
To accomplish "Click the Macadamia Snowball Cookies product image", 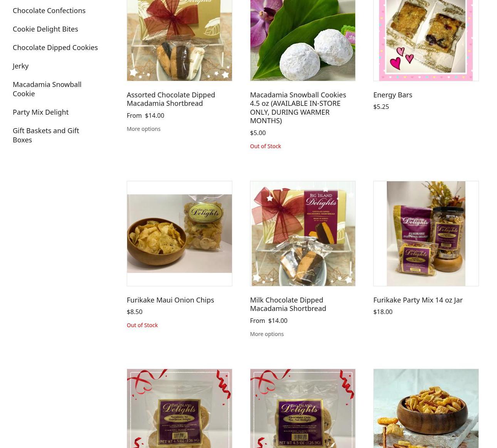I will pyautogui.click(x=302, y=38).
